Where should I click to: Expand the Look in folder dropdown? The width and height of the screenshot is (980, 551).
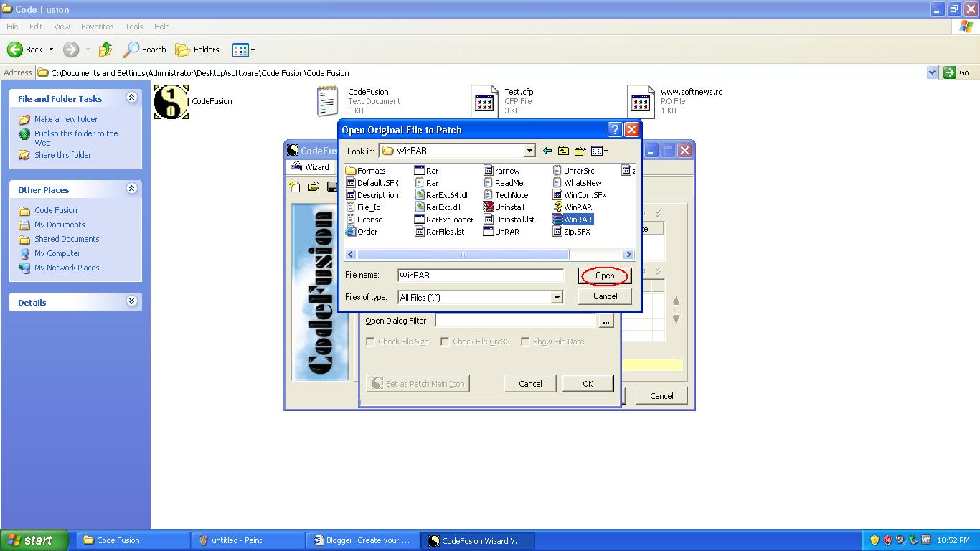(x=529, y=151)
